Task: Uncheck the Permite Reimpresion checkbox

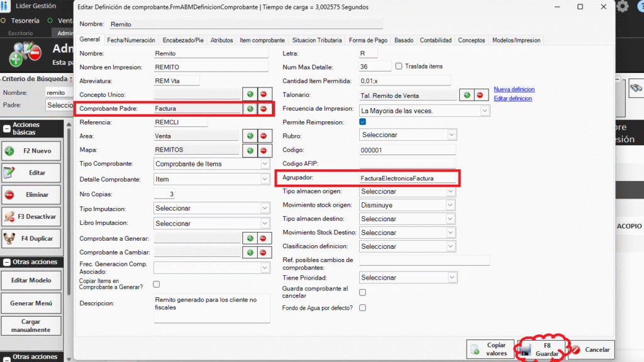Action: pyautogui.click(x=362, y=122)
